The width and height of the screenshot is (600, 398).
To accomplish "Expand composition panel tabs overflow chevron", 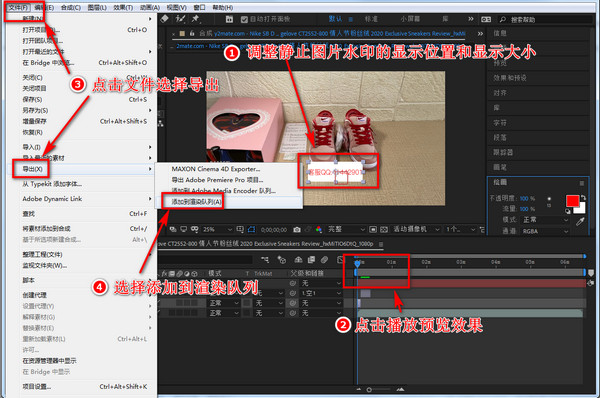I will pyautogui.click(x=480, y=34).
